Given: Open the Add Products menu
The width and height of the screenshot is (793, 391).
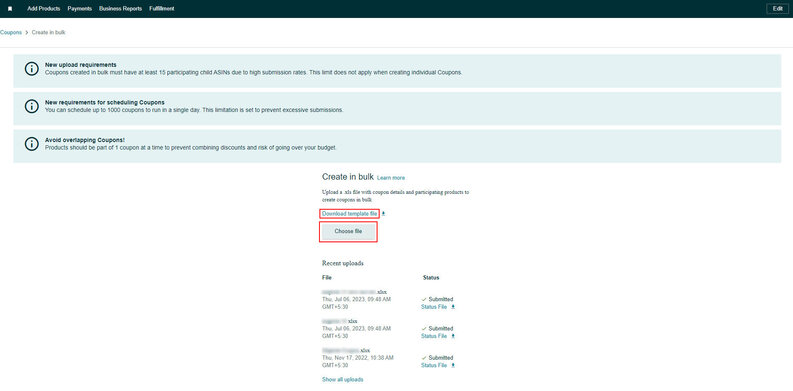Looking at the screenshot, I should [x=43, y=9].
